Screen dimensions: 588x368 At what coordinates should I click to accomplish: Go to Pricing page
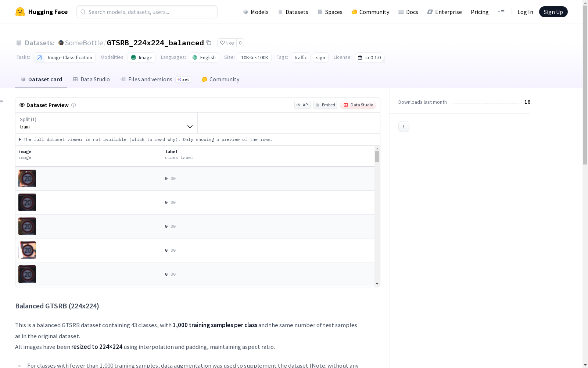(480, 12)
